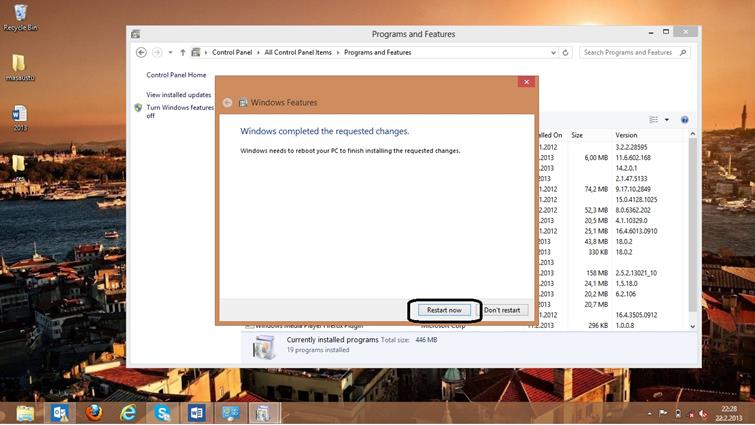Image resolution: width=755 pixels, height=425 pixels.
Task: Go up one level with Up arrow
Action: point(183,52)
